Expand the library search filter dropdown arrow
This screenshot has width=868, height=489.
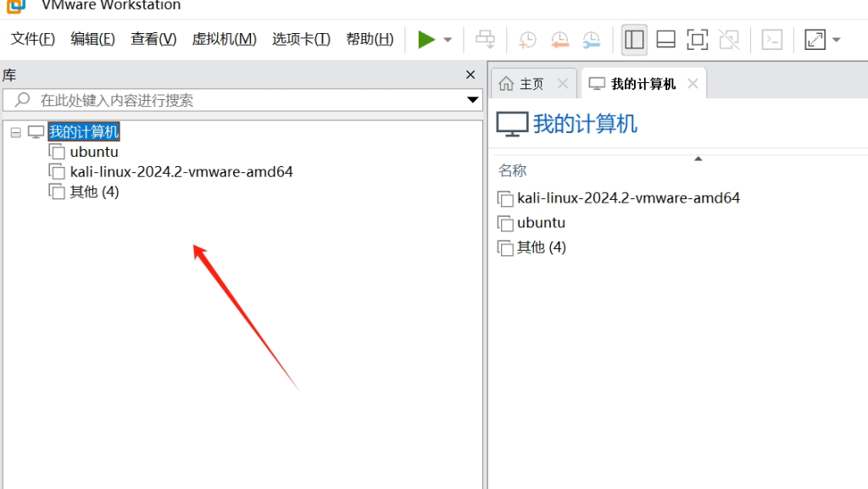(x=472, y=100)
